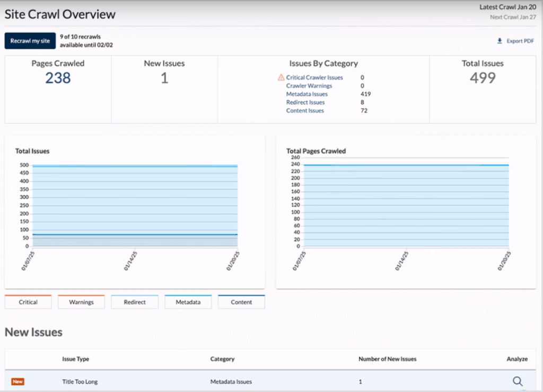543x392 pixels.
Task: View Metadata Issues category link
Action: tap(307, 94)
